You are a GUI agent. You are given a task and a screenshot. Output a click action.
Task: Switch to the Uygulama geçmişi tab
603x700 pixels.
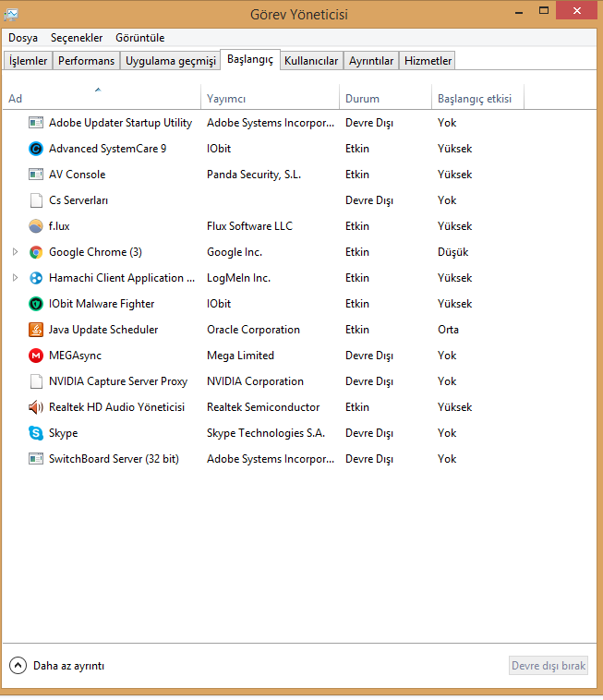(x=171, y=61)
